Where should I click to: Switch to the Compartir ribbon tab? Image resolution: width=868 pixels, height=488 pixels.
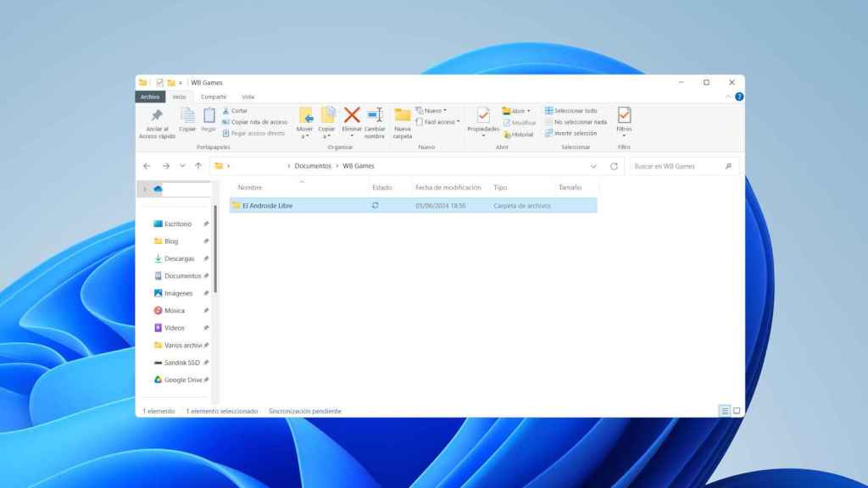(x=214, y=97)
